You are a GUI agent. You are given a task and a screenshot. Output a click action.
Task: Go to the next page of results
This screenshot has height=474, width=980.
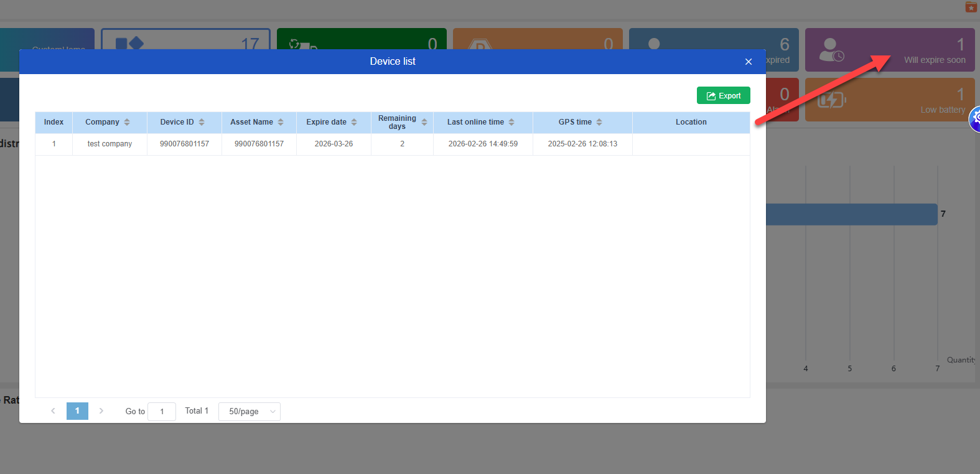101,411
